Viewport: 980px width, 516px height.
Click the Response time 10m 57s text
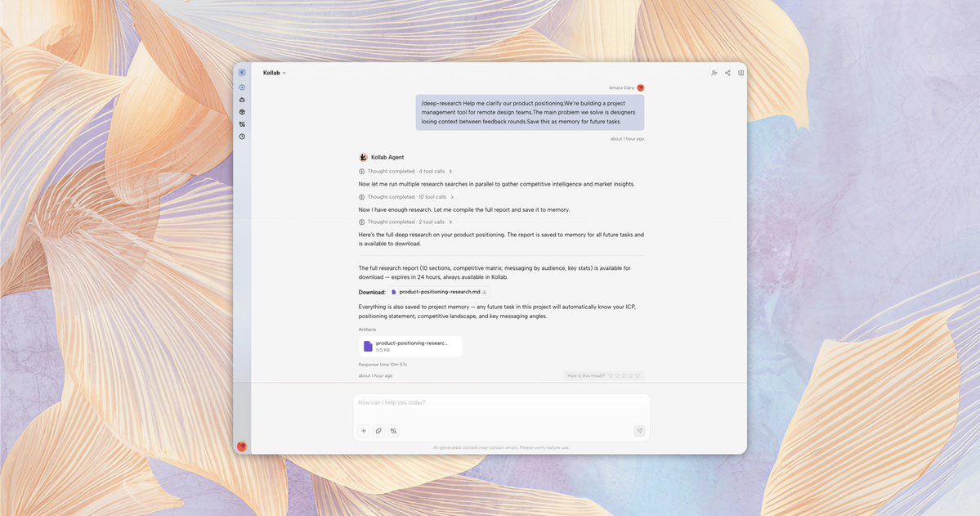pos(383,365)
